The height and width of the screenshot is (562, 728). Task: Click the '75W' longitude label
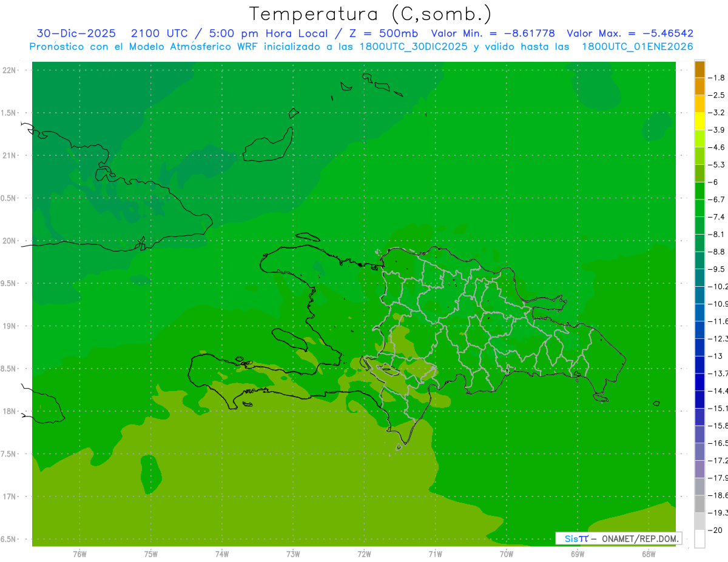[151, 554]
